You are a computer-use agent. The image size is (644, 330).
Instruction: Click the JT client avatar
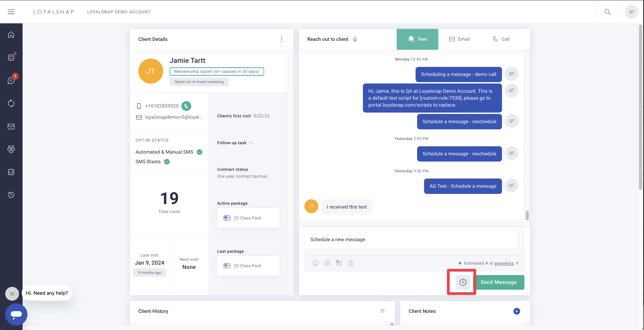[x=150, y=71]
